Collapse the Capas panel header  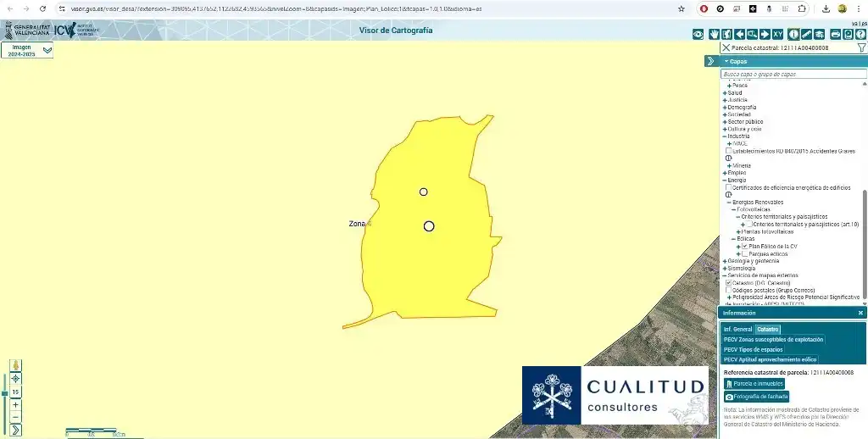click(793, 61)
